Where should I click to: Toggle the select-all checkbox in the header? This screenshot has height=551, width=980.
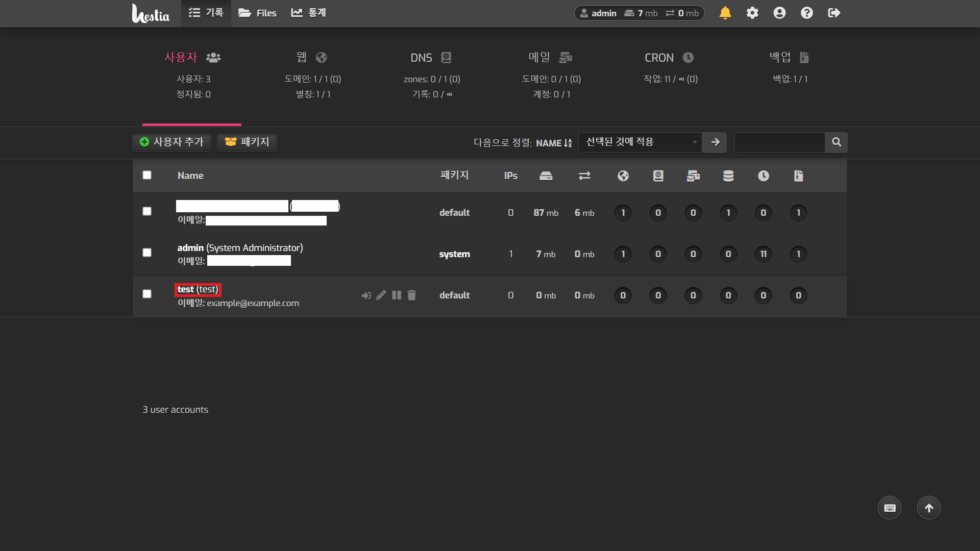[x=147, y=175]
